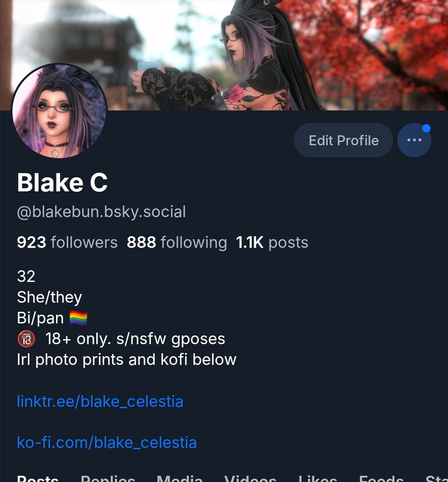Switch to the Posts tab
Screen dimensions: 448x482
(x=38, y=478)
